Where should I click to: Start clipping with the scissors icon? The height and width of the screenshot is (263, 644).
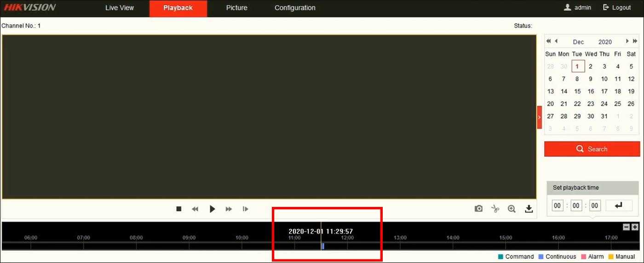pos(495,209)
